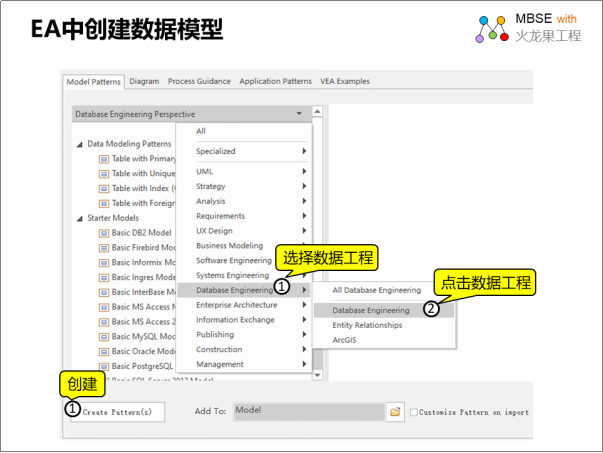This screenshot has width=603, height=453.
Task: Click the Basic InterBase model icon
Action: click(x=103, y=293)
